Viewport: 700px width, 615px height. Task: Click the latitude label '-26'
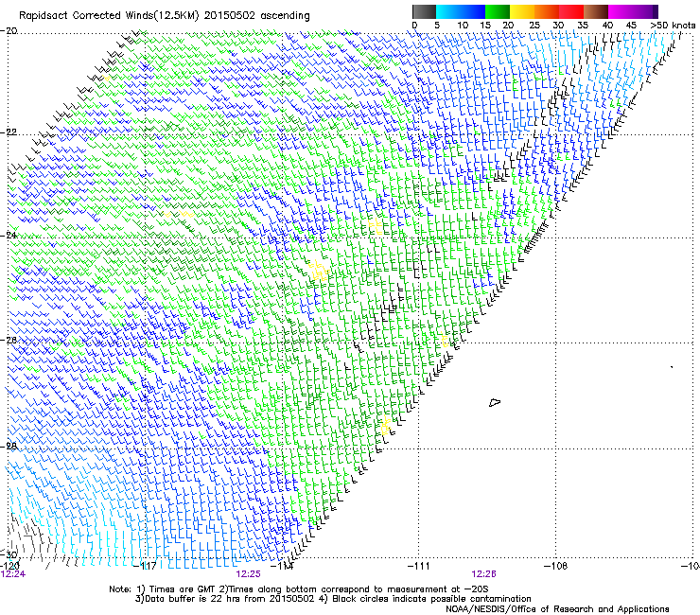coord(9,340)
